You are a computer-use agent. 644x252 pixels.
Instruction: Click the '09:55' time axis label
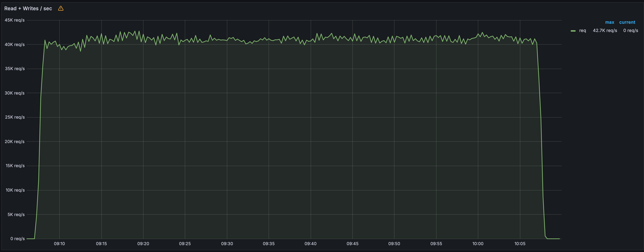pos(436,244)
